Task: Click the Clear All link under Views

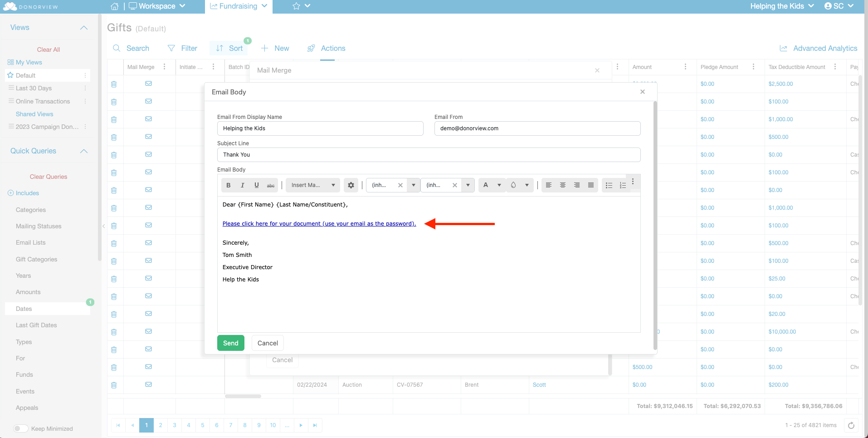Action: [x=49, y=49]
